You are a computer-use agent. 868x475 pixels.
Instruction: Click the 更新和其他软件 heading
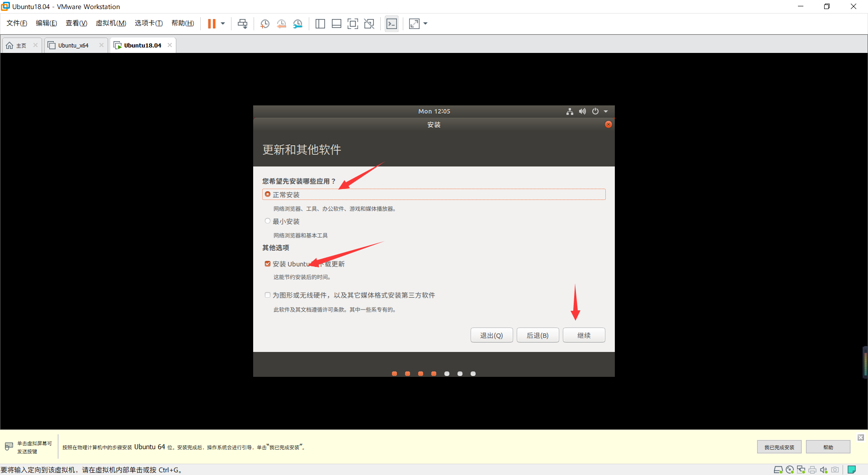click(302, 150)
